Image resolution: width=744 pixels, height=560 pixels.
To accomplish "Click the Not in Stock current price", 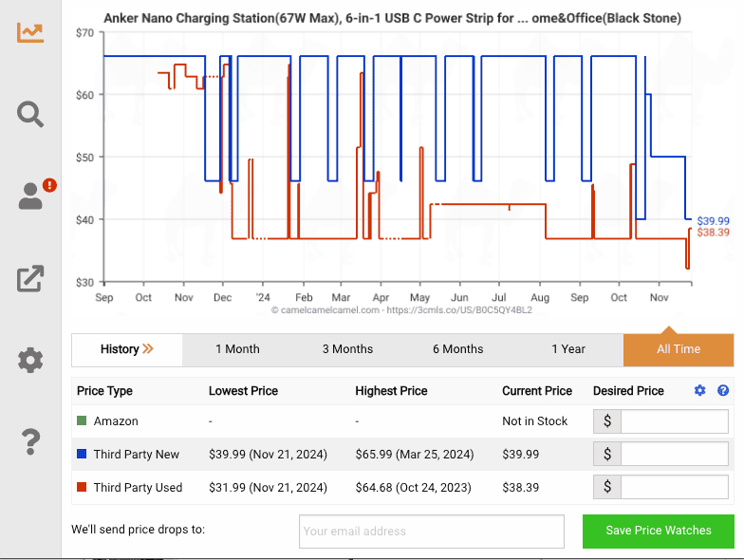I will (x=535, y=421).
